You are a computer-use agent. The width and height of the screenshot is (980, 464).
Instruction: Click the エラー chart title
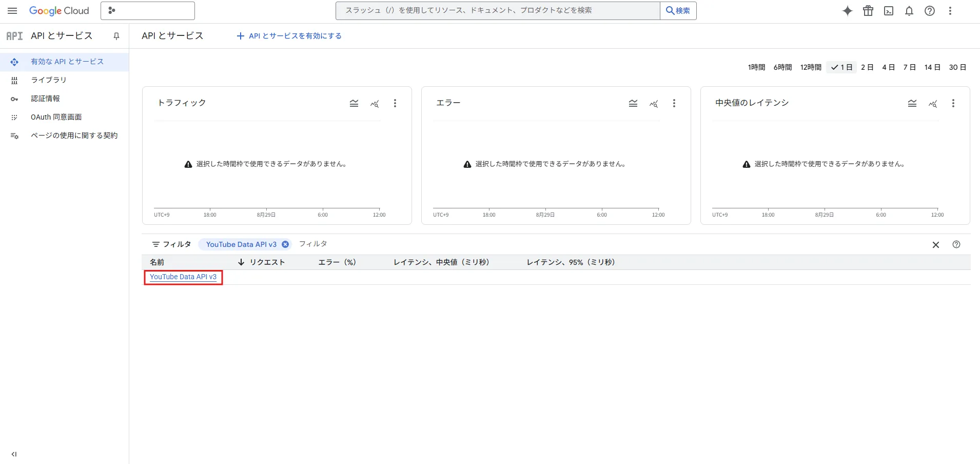click(448, 103)
